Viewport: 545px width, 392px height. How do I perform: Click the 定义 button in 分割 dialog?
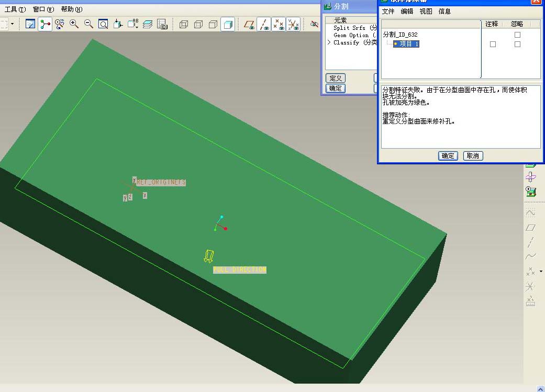pos(336,78)
